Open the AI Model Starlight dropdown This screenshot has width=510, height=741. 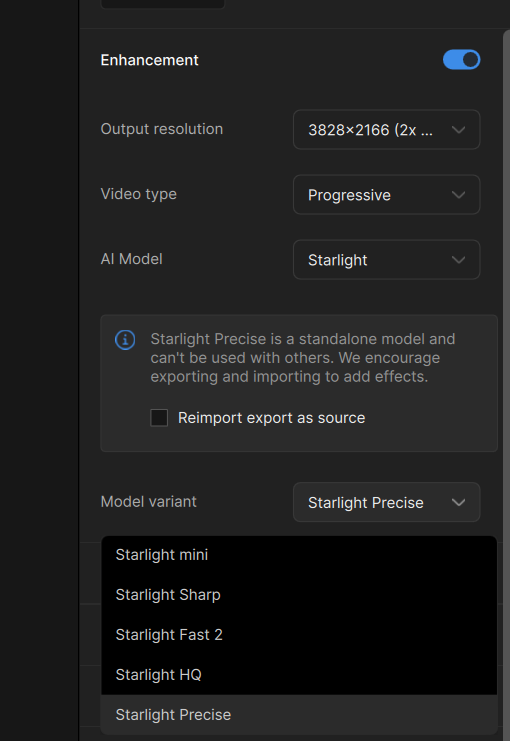coord(387,259)
